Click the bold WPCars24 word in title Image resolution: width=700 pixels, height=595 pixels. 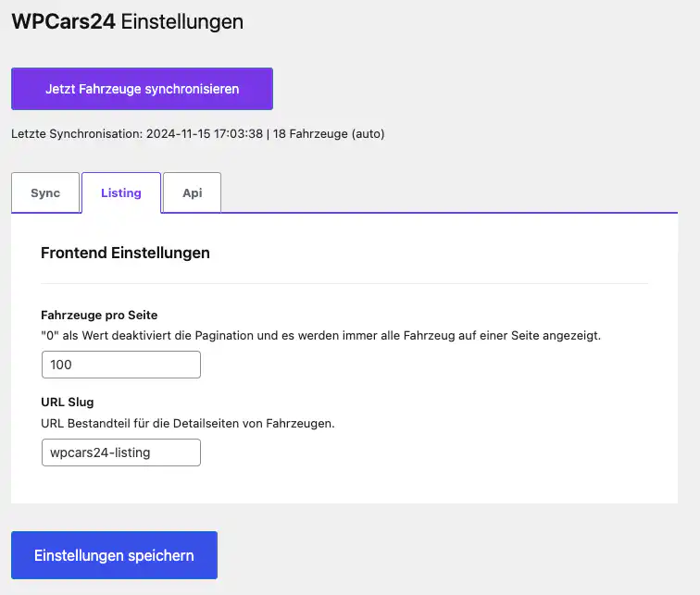tap(63, 21)
